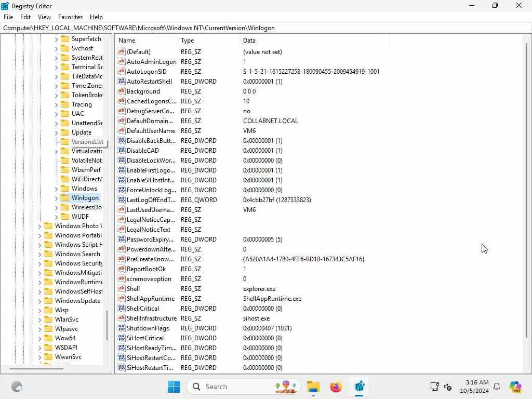The height and width of the screenshot is (399, 532).
Task: Select the ReportBootOk value
Action: [146, 269]
